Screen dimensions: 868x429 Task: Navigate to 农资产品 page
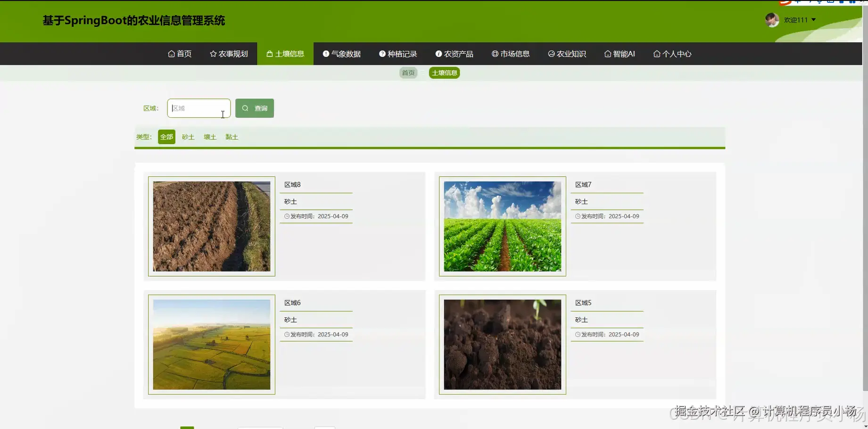click(455, 54)
